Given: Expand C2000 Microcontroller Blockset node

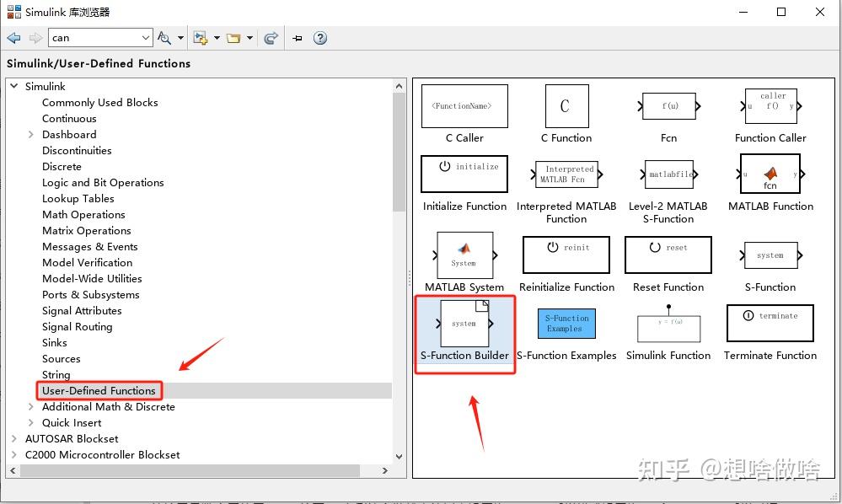Looking at the screenshot, I should point(14,454).
